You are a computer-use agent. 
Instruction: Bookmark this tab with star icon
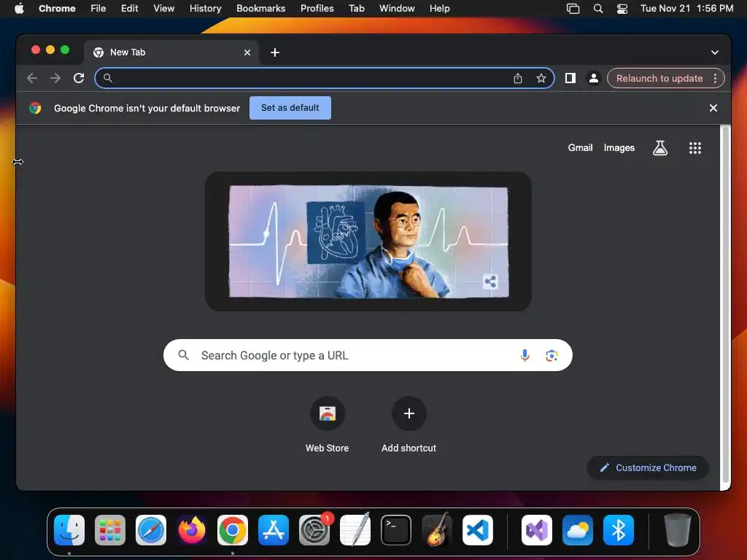coord(541,78)
